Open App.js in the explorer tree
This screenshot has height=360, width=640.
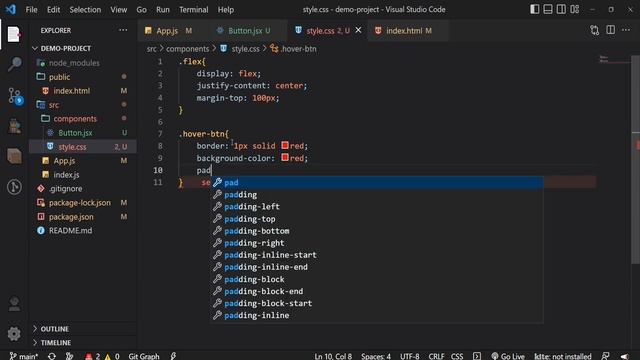click(82, 161)
